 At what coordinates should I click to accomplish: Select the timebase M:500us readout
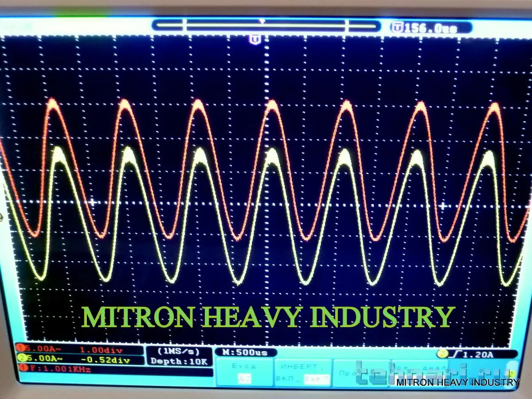246,352
